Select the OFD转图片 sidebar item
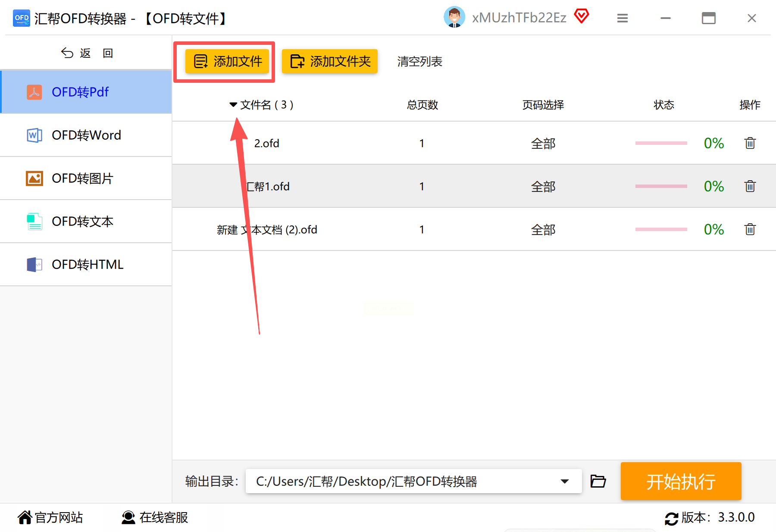The width and height of the screenshot is (776, 532). coord(86,178)
